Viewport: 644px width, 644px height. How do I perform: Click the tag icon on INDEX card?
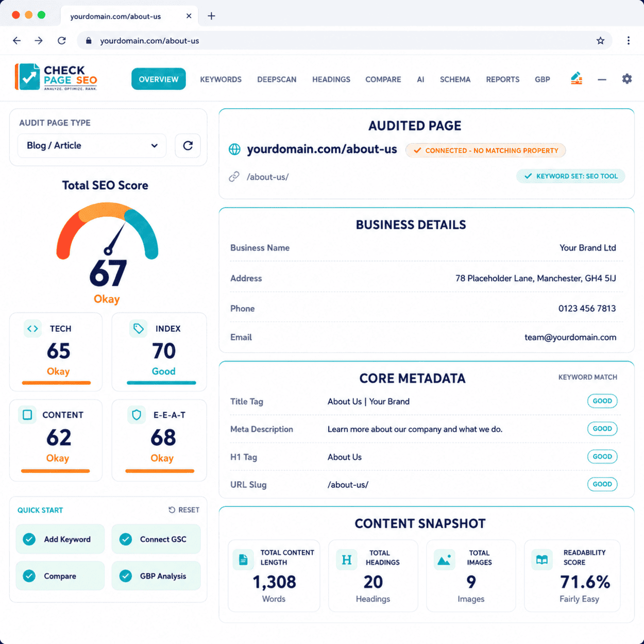pyautogui.click(x=138, y=329)
